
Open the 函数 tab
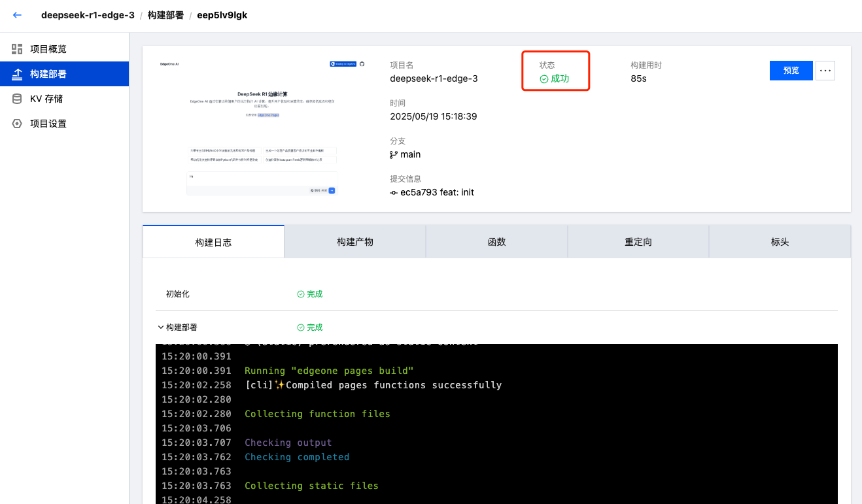(497, 242)
